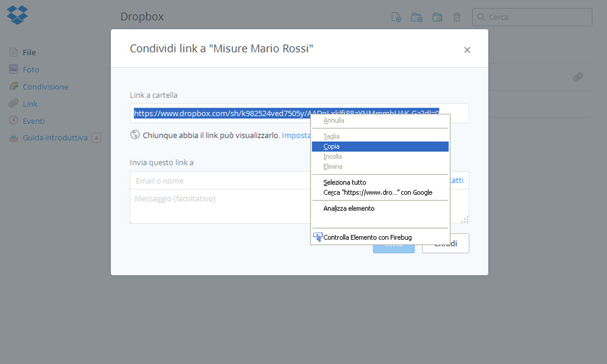Screen dimensions: 607x364
Task: Click the Dropbox logo icon
Action: tap(17, 15)
